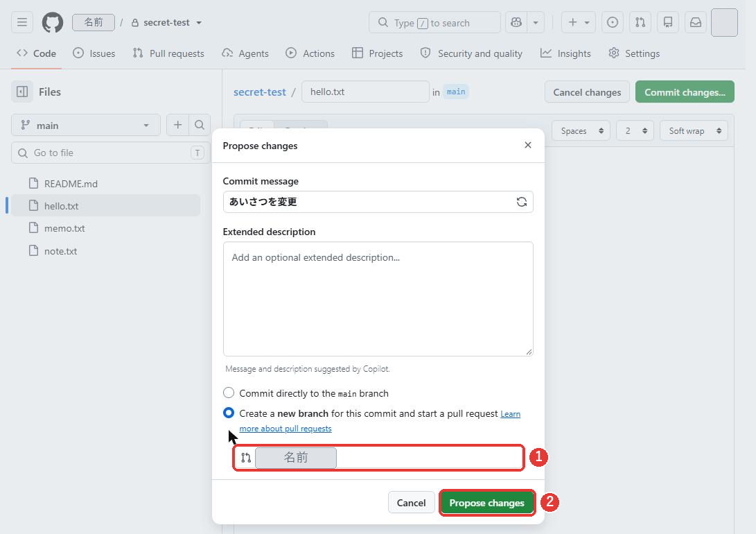
Task: Select README.md in file tree
Action: click(105, 184)
